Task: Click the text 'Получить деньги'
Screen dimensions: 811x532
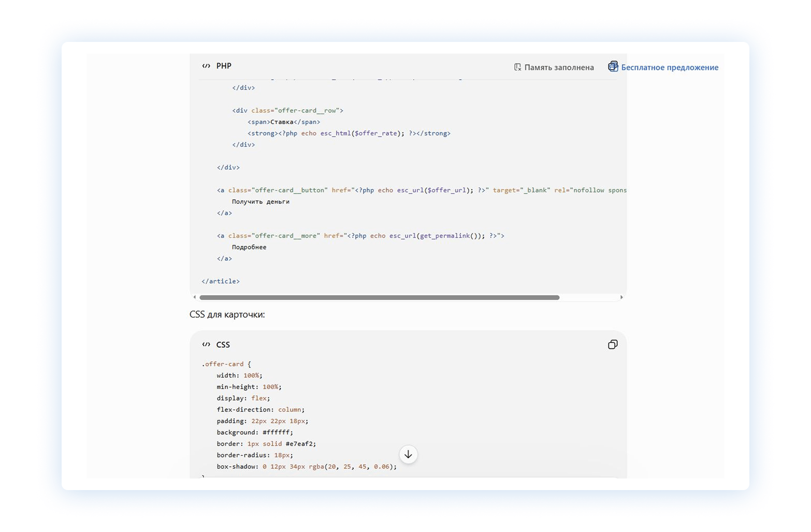Action: (x=260, y=201)
